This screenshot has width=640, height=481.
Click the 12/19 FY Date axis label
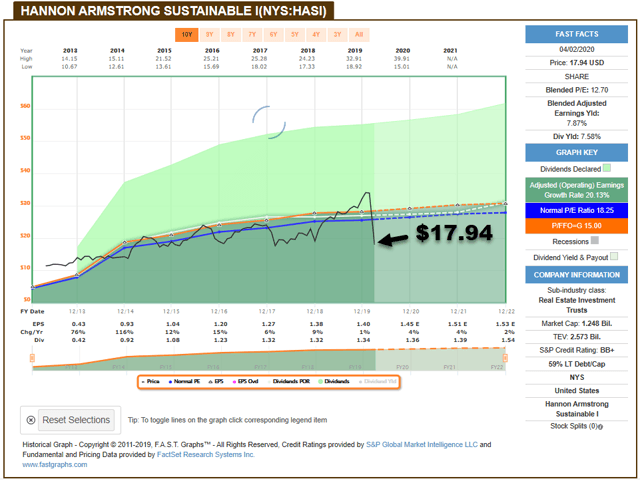pyautogui.click(x=362, y=311)
